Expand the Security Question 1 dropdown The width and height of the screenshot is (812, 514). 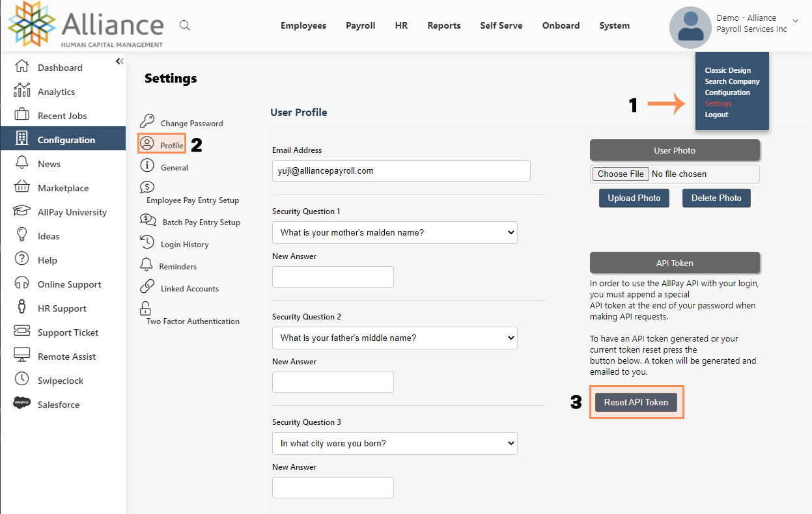click(395, 232)
